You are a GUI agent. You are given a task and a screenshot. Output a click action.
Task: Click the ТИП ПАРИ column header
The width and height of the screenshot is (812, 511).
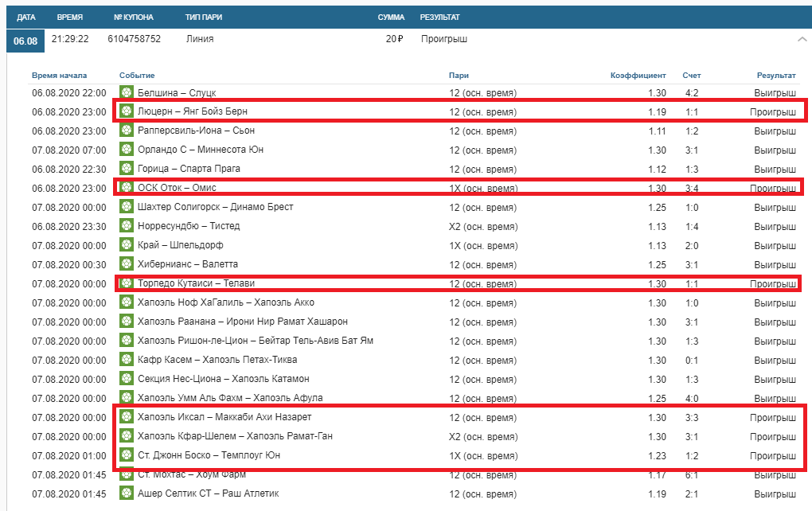[x=204, y=17]
